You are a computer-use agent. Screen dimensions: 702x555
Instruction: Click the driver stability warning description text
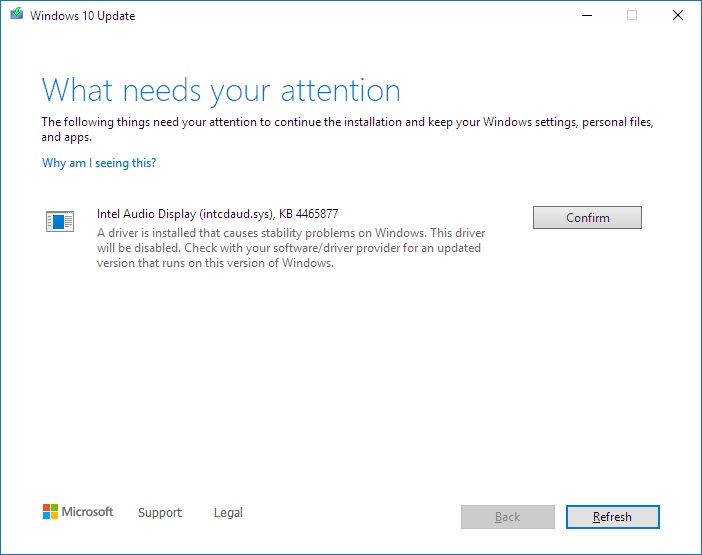[x=291, y=248]
